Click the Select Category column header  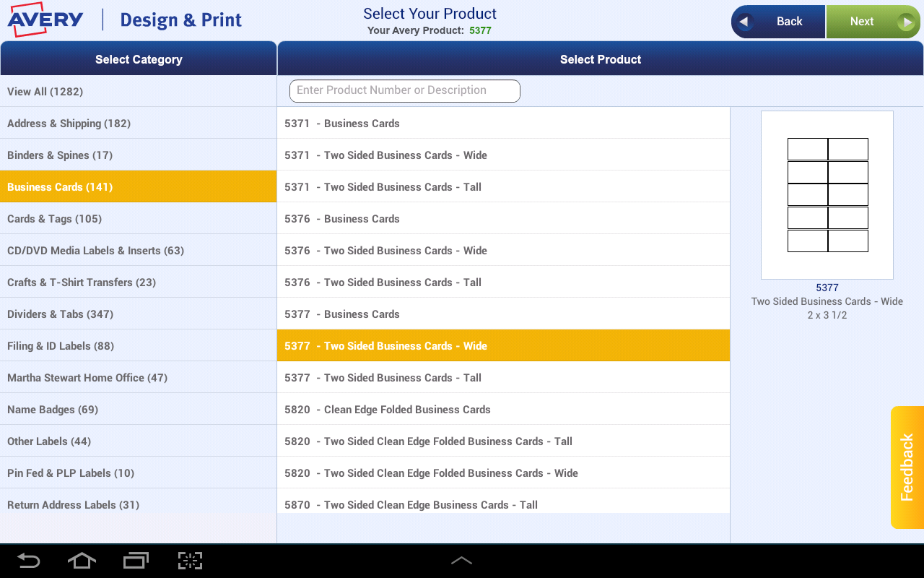coord(139,59)
